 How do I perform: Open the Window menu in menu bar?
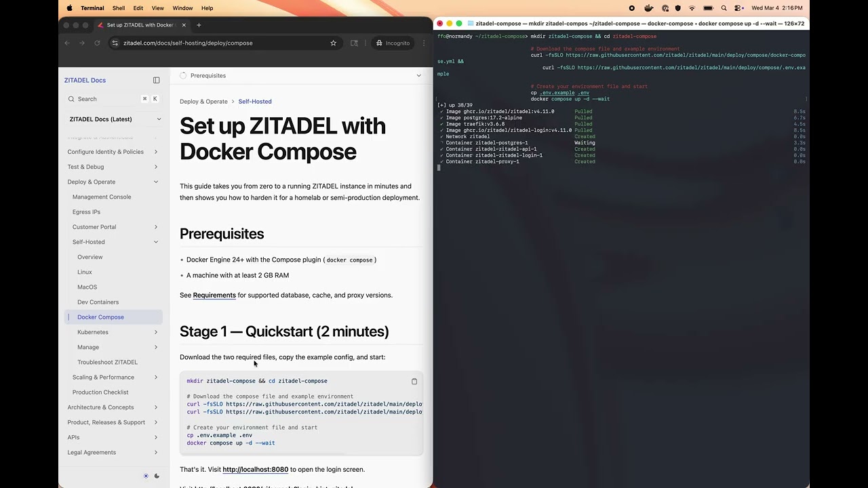point(182,8)
